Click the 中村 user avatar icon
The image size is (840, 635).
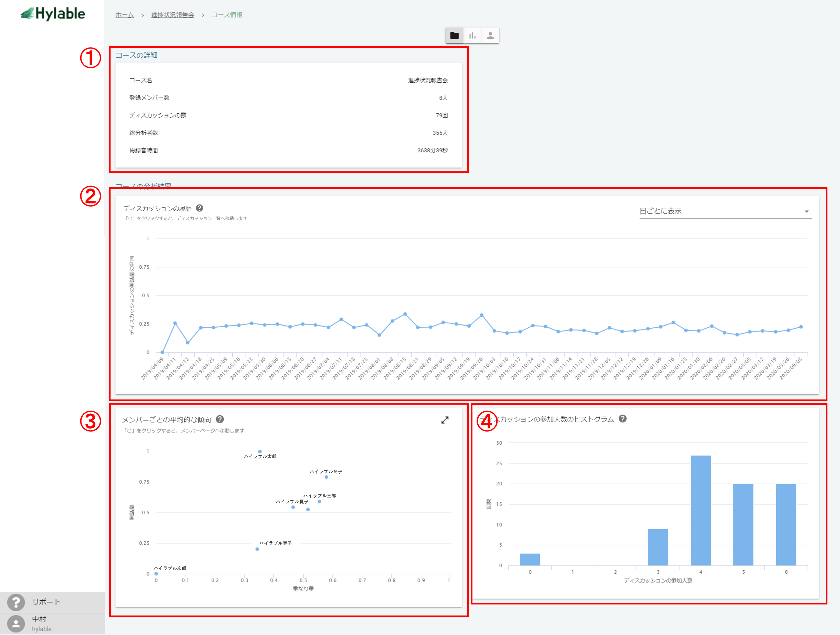pyautogui.click(x=16, y=623)
